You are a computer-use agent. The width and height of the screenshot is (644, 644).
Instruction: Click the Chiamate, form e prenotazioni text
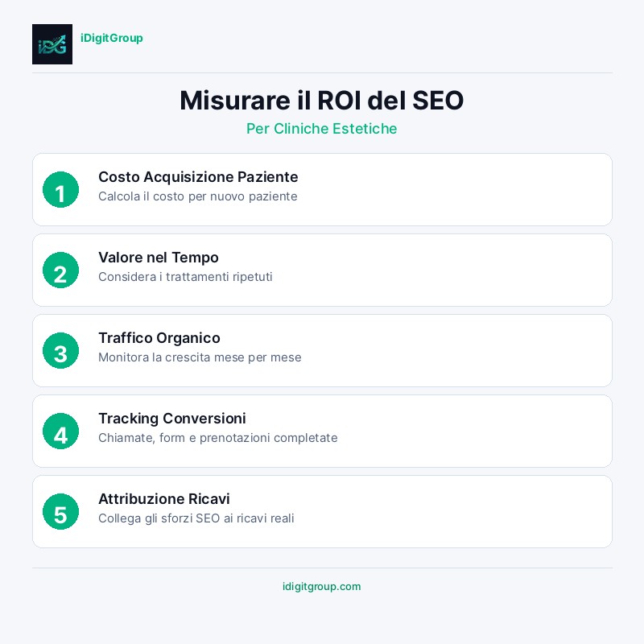218,438
